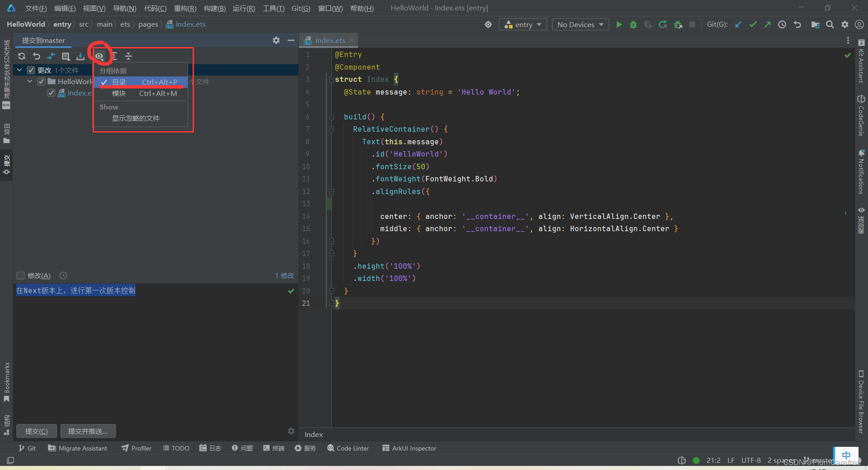
Task: Open Device File Browser side panel
Action: coord(861,402)
